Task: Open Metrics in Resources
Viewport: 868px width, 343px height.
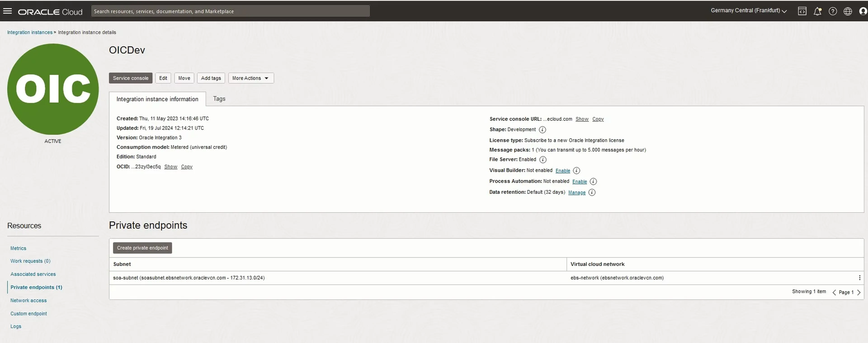Action: [x=18, y=248]
